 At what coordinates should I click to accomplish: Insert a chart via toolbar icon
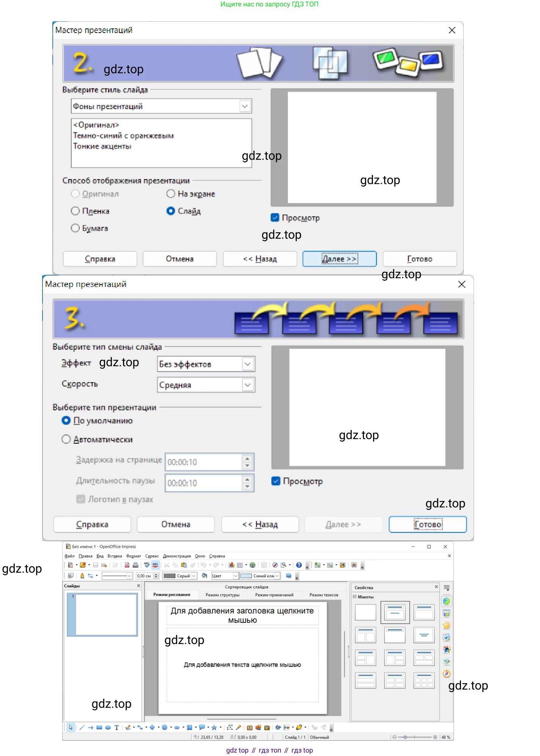coord(231,565)
